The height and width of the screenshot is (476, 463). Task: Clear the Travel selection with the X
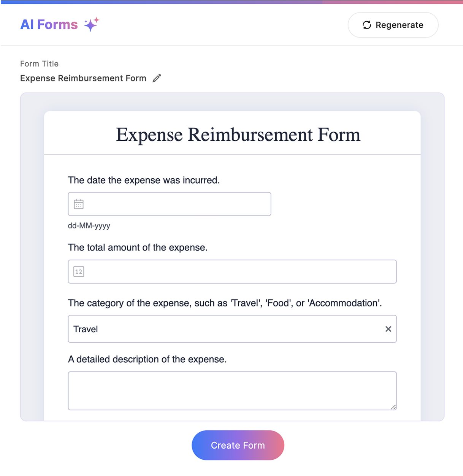pyautogui.click(x=388, y=329)
